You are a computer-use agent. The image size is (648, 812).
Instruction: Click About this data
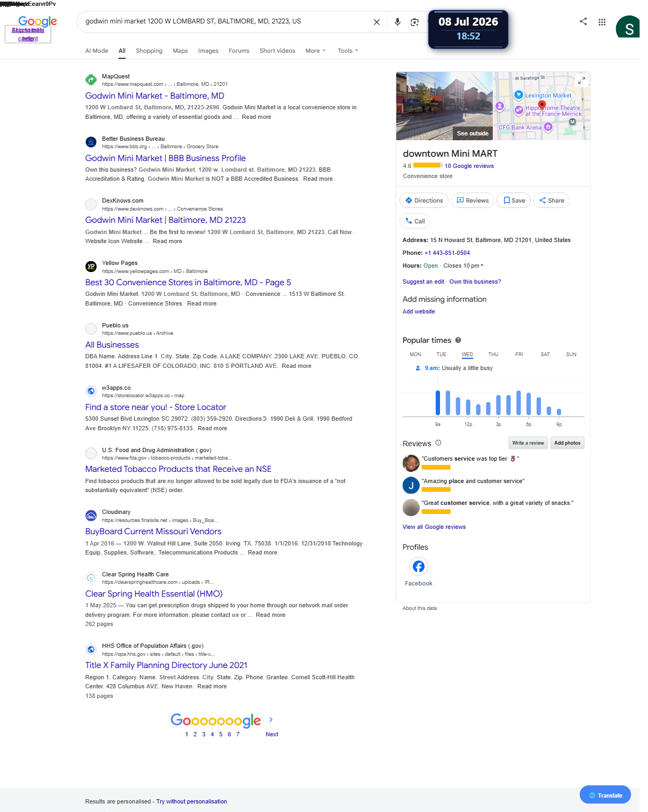(x=420, y=608)
